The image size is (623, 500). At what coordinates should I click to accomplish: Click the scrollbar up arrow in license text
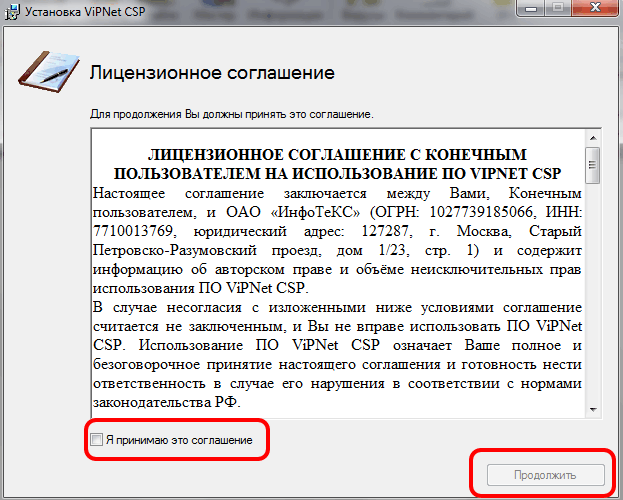pos(593,138)
